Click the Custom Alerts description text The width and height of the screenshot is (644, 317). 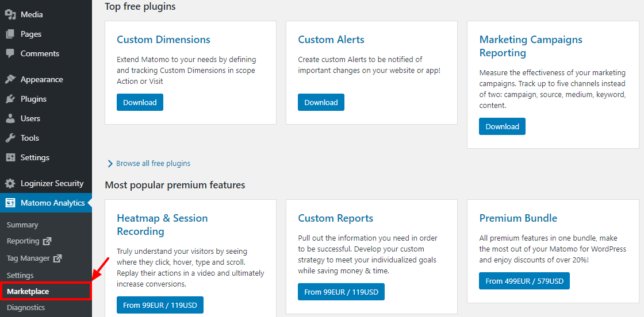369,65
